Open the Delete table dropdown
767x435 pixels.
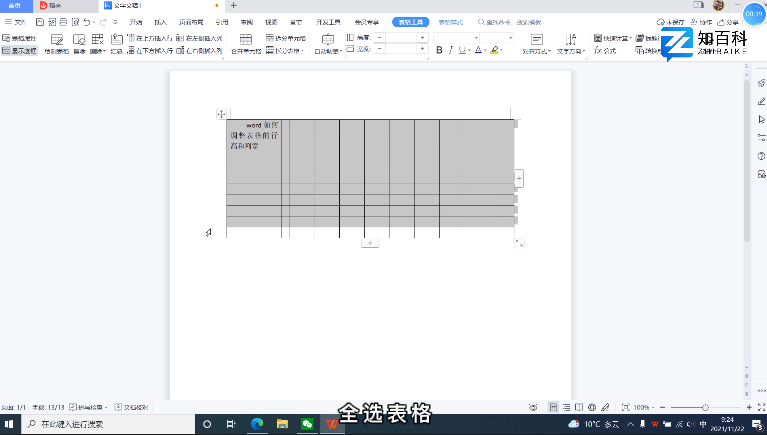click(98, 44)
